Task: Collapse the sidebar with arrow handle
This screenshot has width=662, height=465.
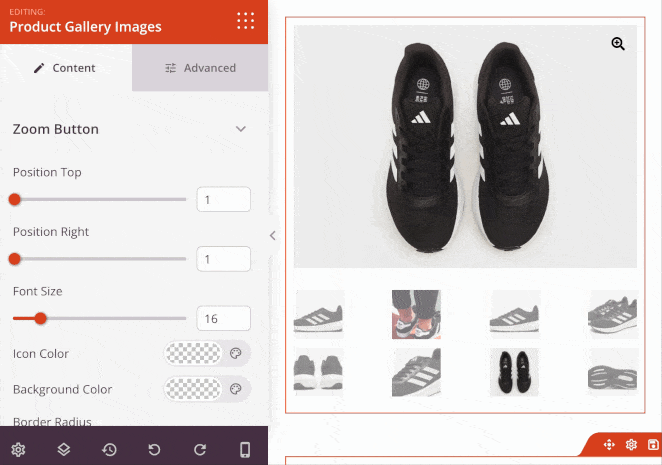Action: pos(273,235)
